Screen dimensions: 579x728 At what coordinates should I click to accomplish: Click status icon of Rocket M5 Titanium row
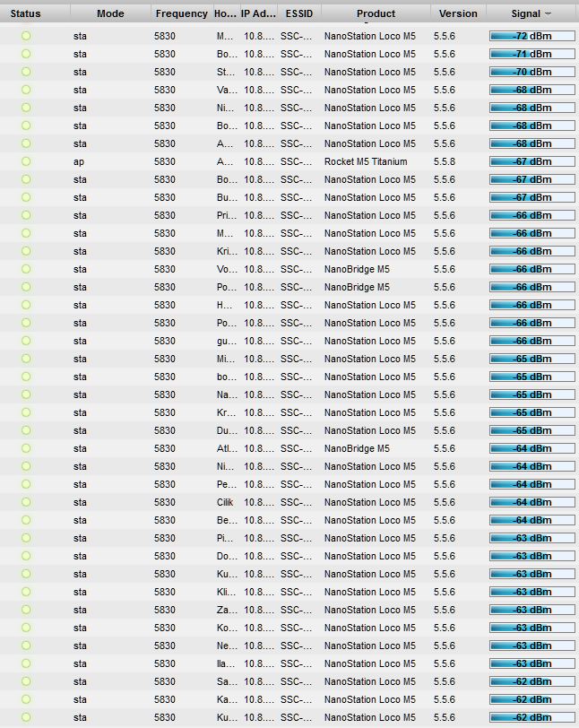pos(26,161)
